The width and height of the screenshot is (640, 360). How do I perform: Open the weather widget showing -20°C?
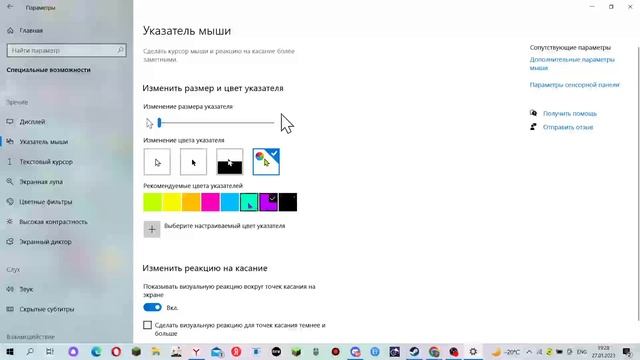(505, 351)
